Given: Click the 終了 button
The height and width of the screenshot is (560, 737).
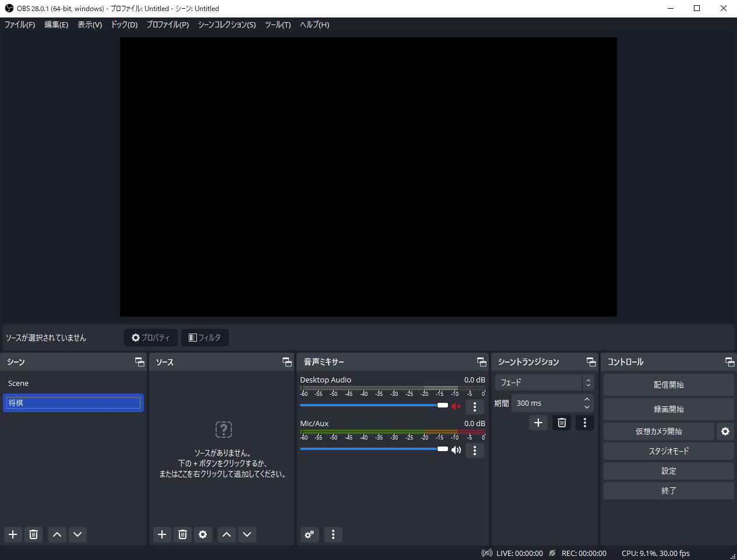Looking at the screenshot, I should [668, 491].
